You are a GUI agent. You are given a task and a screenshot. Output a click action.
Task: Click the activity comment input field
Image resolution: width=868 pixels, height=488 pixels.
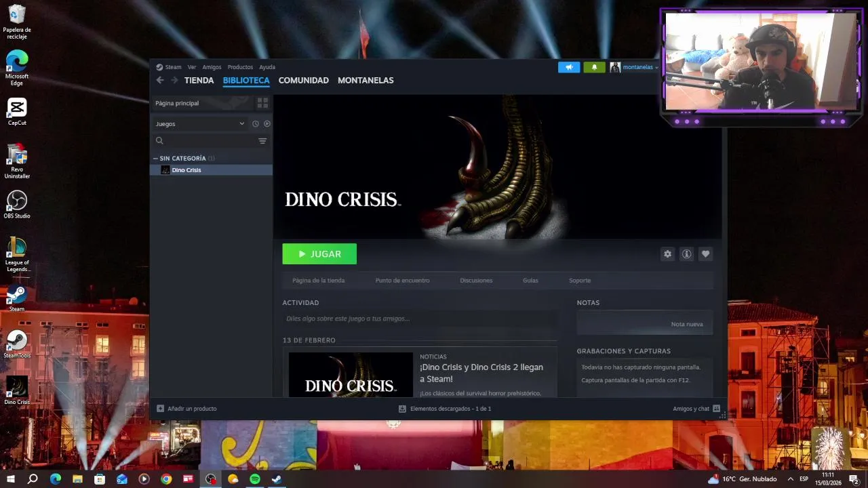point(420,319)
